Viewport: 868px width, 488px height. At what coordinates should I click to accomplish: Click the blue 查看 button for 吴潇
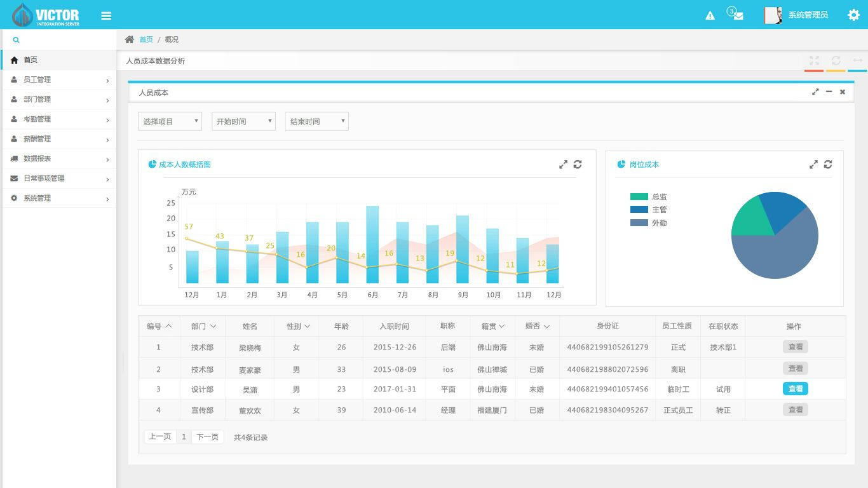(x=795, y=389)
